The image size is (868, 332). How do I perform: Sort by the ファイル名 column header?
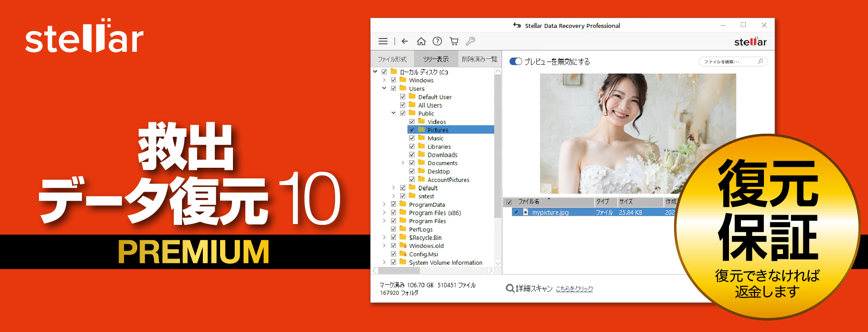coord(553,202)
